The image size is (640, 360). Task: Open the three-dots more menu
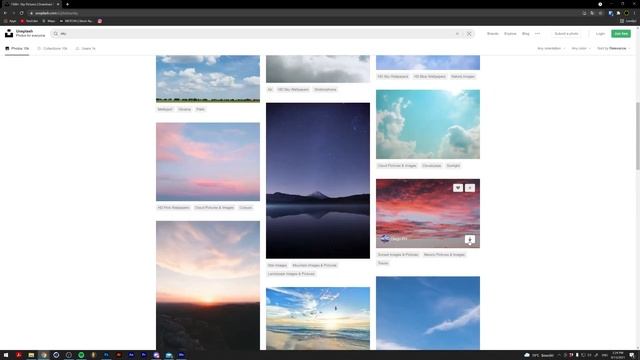[x=538, y=33]
